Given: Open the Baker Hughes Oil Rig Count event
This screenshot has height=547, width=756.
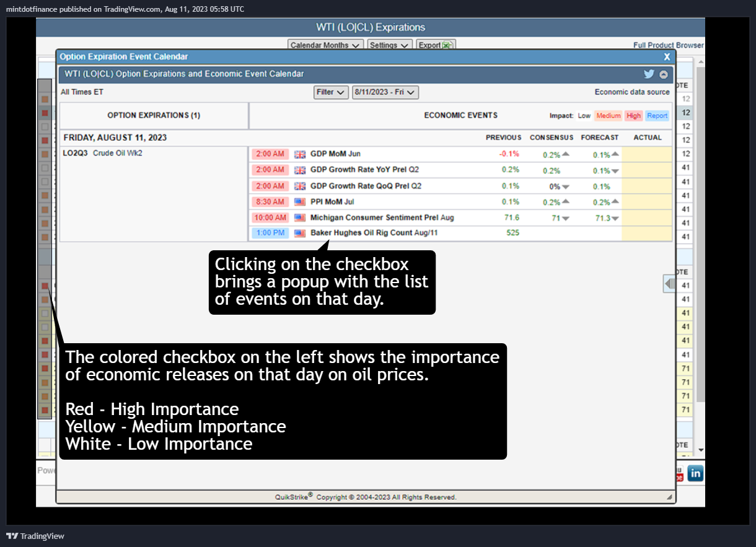Looking at the screenshot, I should tap(375, 234).
